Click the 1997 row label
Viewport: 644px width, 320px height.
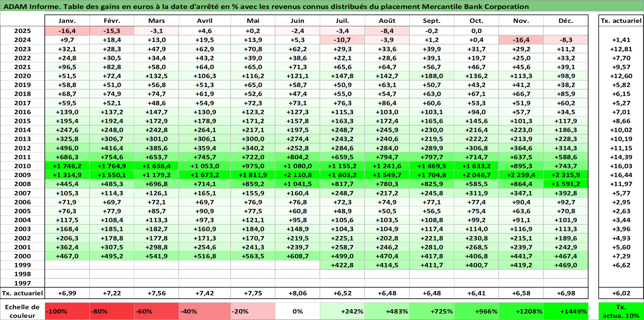(x=23, y=283)
